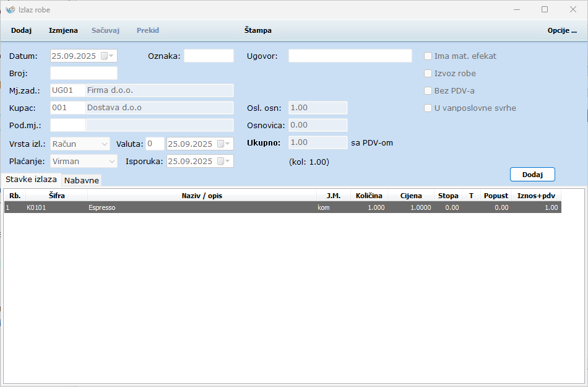Enable the Ima mat. efekat checkbox
Screen dimensions: 588x387
point(428,56)
